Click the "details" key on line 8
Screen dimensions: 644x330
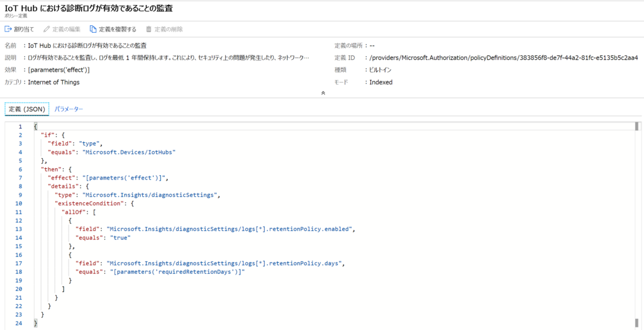pos(63,186)
